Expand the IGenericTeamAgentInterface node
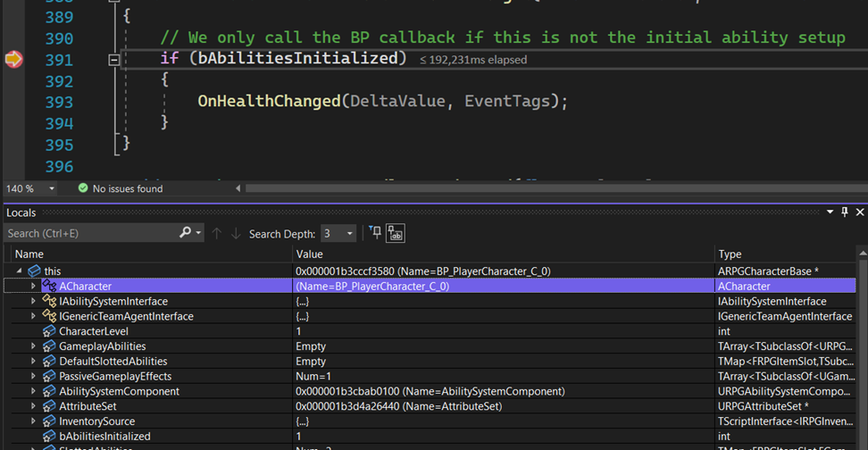 [x=33, y=316]
